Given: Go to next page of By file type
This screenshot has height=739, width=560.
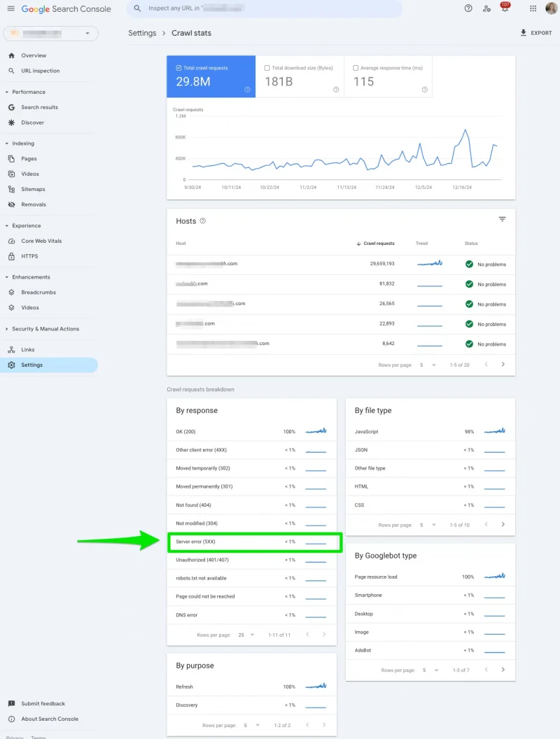Looking at the screenshot, I should point(503,525).
